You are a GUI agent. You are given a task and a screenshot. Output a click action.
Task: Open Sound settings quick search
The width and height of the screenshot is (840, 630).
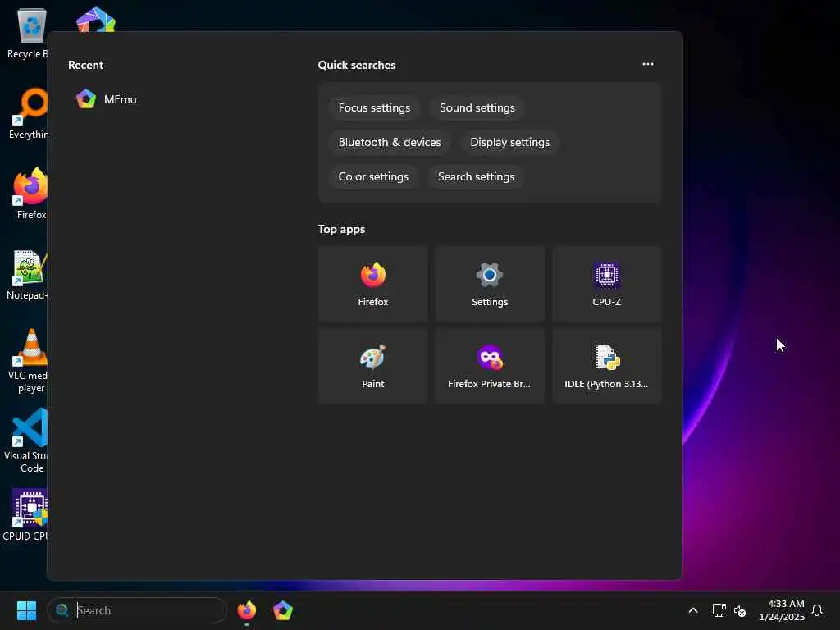(x=477, y=107)
